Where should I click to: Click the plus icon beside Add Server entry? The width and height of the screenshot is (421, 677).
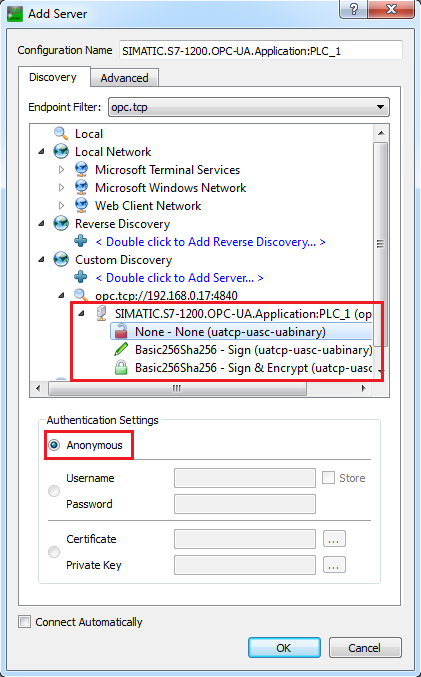click(x=81, y=277)
